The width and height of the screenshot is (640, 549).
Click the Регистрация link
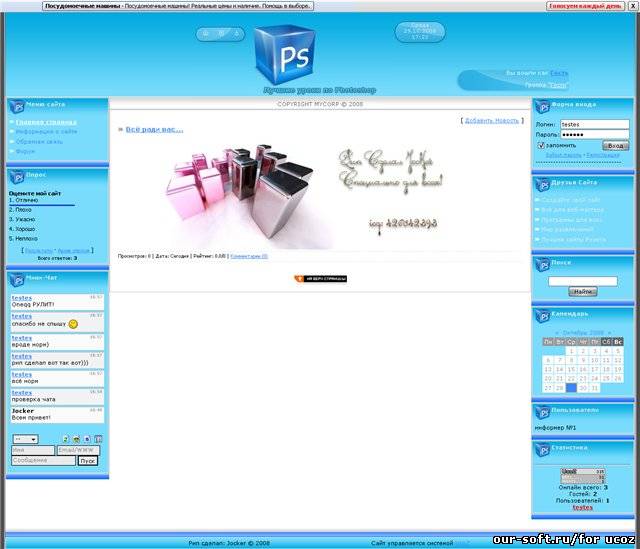pos(602,156)
